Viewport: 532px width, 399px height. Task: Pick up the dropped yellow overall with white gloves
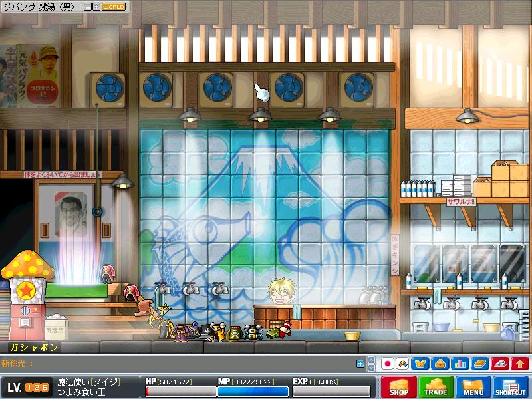click(219, 331)
